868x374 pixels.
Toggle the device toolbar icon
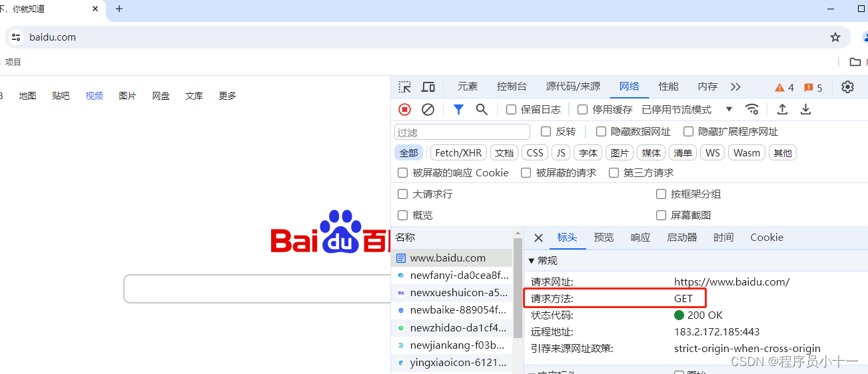[x=428, y=87]
